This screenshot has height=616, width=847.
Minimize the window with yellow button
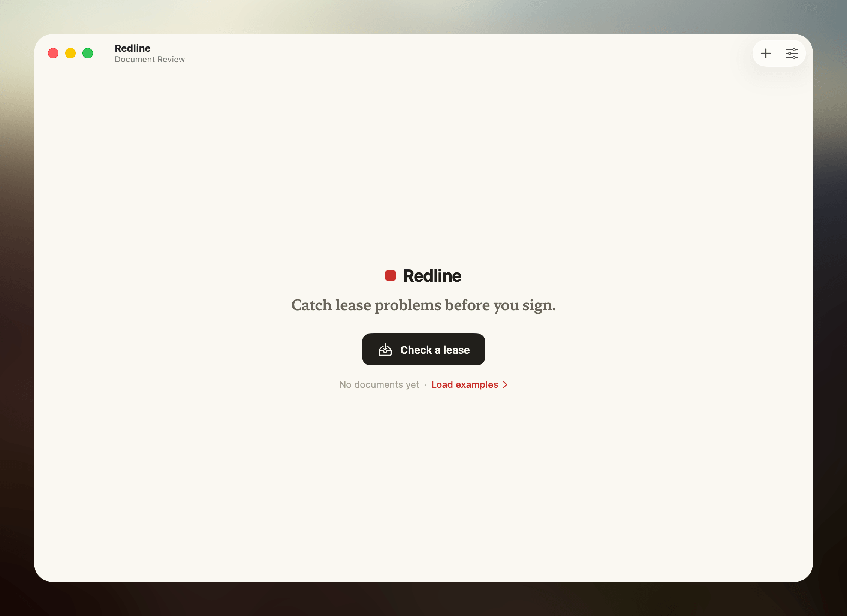click(x=70, y=53)
